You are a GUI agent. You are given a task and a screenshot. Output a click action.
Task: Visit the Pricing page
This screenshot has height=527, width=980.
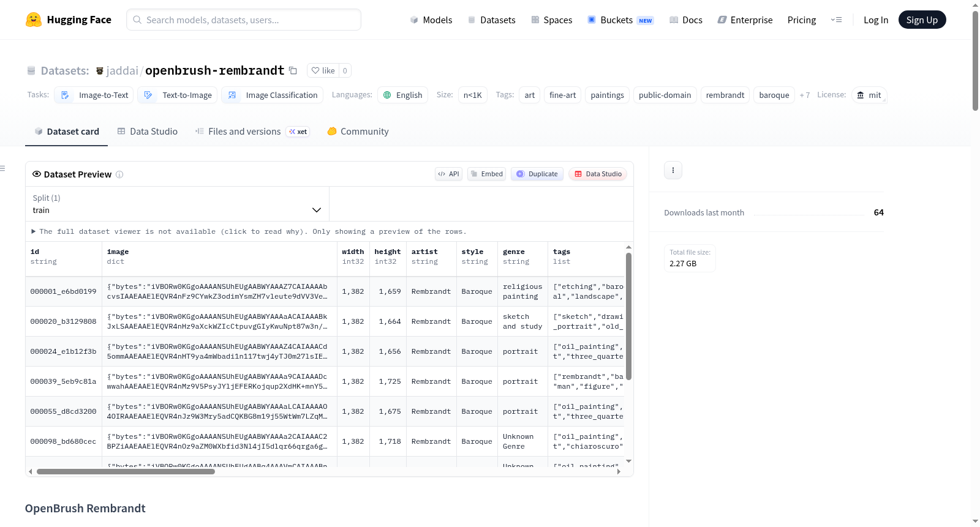coord(802,20)
